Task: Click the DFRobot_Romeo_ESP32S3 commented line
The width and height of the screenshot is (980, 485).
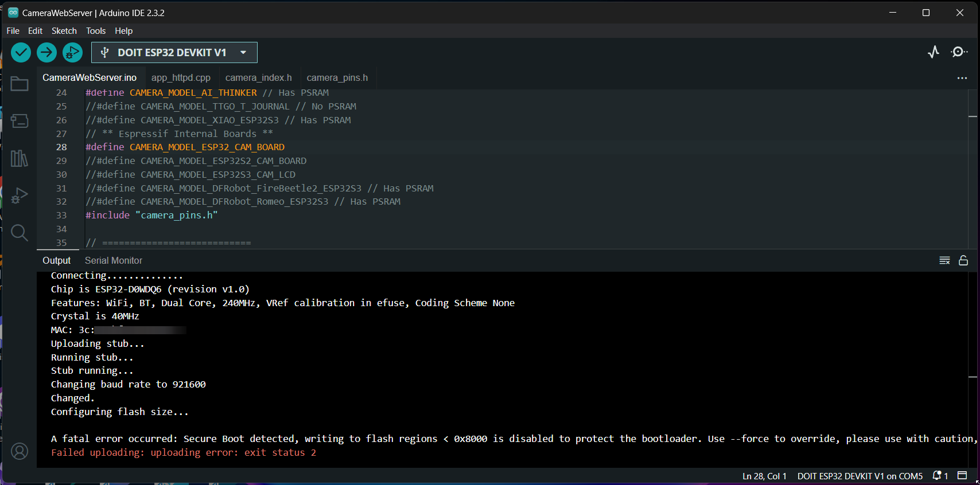Action: tap(243, 202)
